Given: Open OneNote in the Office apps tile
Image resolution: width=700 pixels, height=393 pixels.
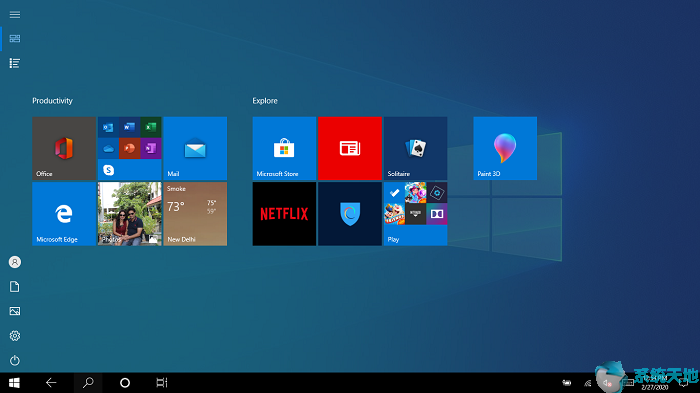Looking at the screenshot, I should (x=151, y=149).
